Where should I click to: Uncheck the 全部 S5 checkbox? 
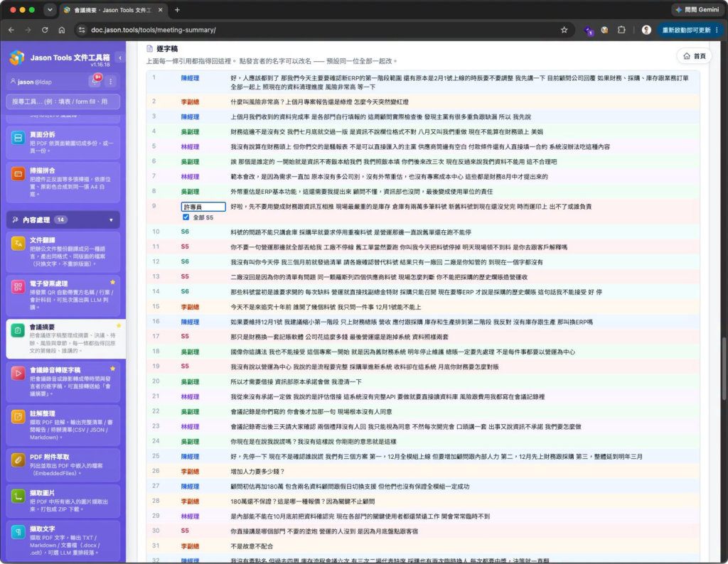click(186, 217)
